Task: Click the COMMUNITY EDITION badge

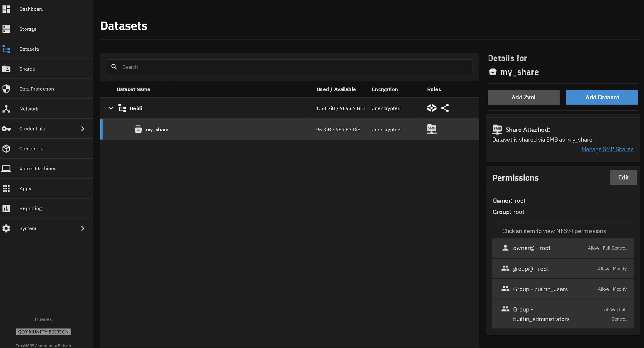Action: click(43, 331)
